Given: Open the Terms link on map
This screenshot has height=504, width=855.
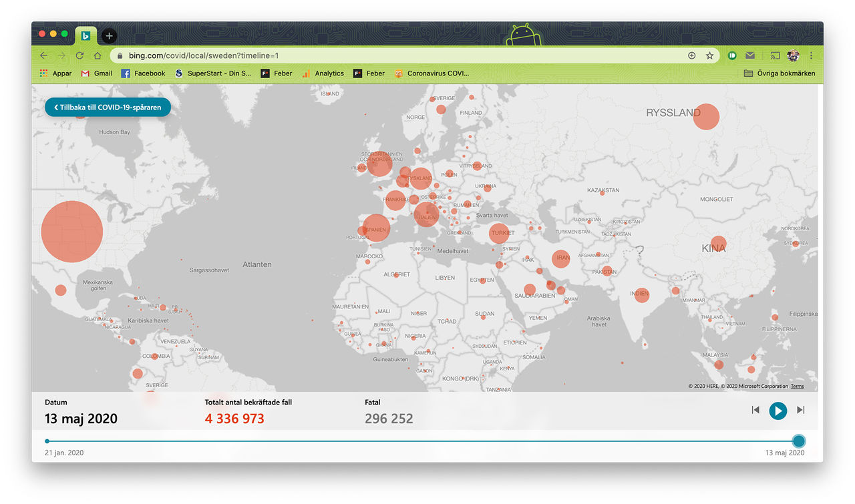Looking at the screenshot, I should tap(798, 387).
